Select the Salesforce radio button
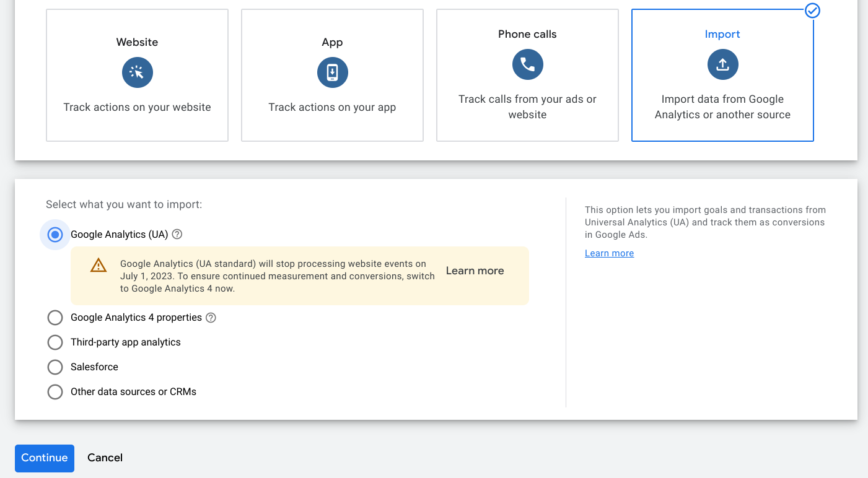868x478 pixels. [x=55, y=367]
